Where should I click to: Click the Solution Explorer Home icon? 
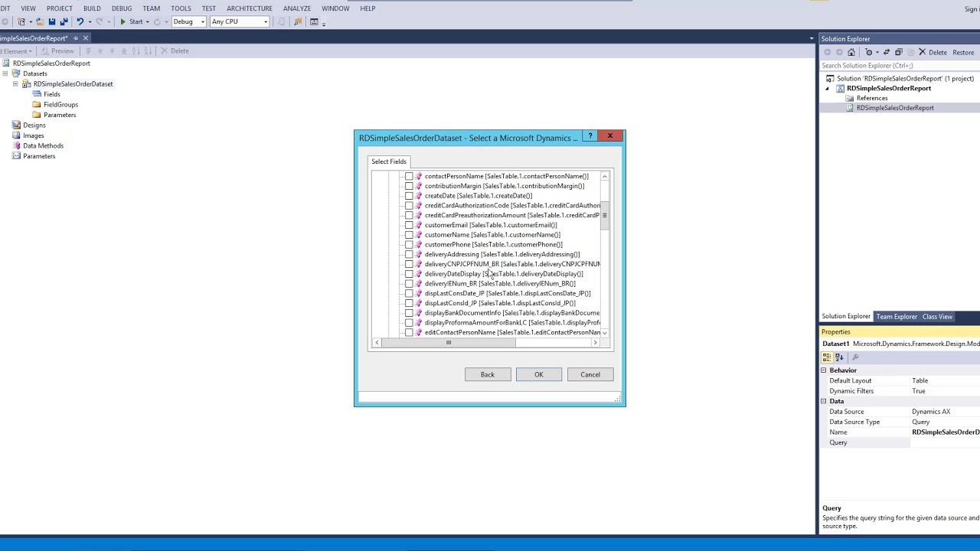click(x=851, y=52)
